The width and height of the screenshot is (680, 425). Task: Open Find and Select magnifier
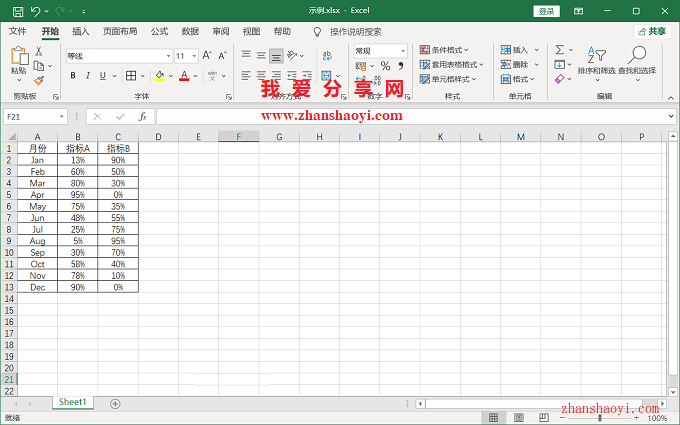pyautogui.click(x=637, y=63)
